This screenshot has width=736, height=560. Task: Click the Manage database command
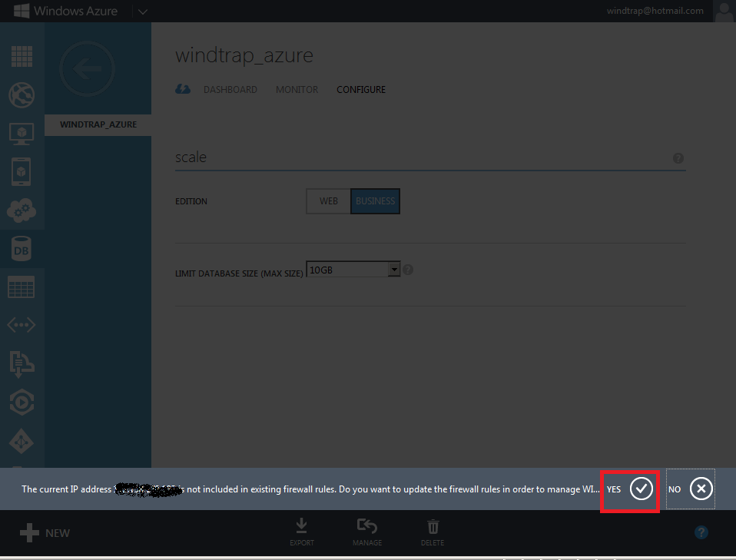[x=367, y=532]
